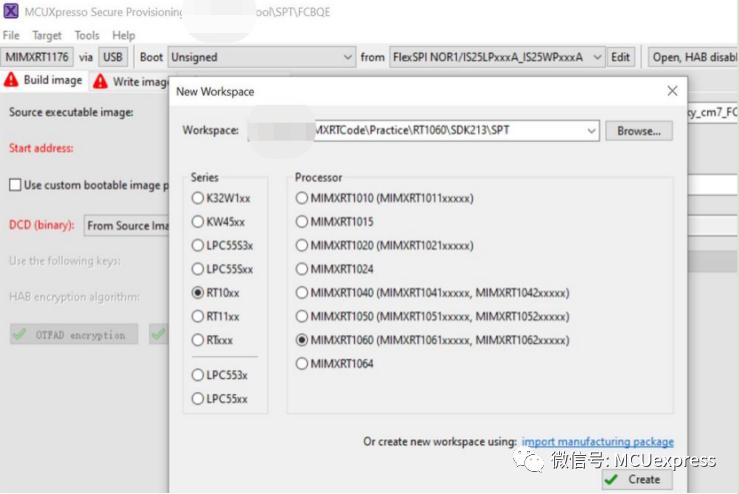Viewport: 739px width, 494px height.
Task: Close the New Workspace dialog
Action: (672, 91)
